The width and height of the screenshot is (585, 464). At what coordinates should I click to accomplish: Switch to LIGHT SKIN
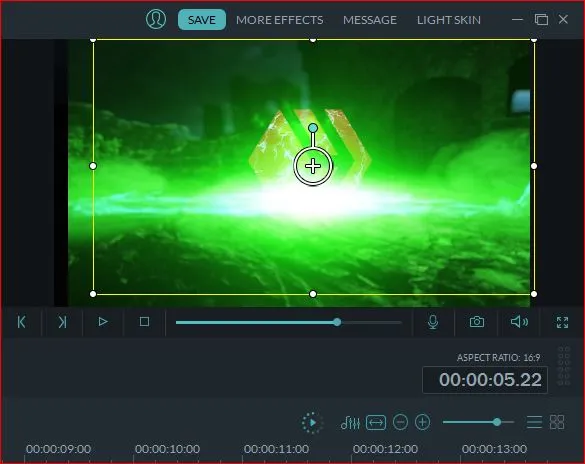(449, 20)
